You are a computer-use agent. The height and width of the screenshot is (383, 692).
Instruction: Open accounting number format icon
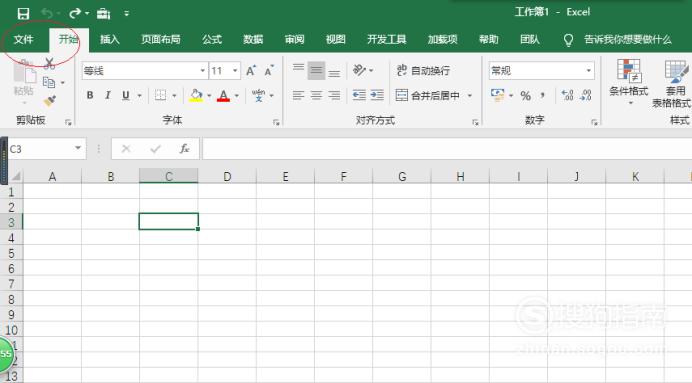pos(497,95)
